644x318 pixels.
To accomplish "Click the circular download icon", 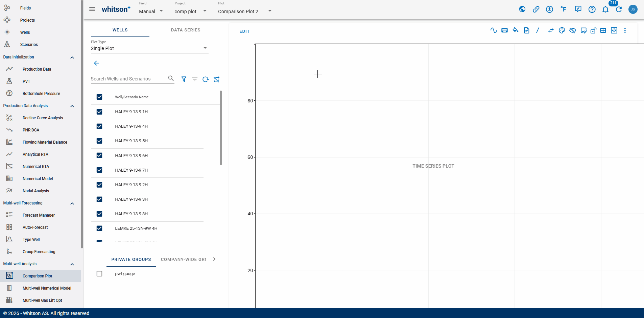I will (x=550, y=9).
